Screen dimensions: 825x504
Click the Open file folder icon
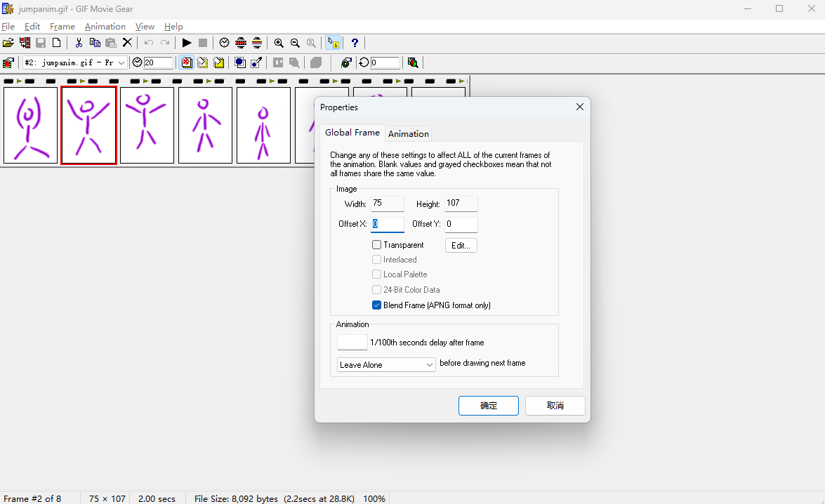(x=8, y=43)
